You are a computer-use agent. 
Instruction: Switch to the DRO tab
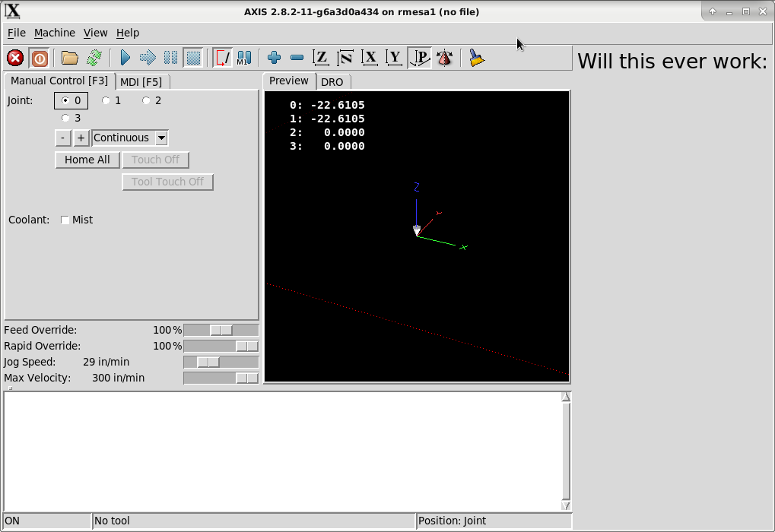coord(332,82)
